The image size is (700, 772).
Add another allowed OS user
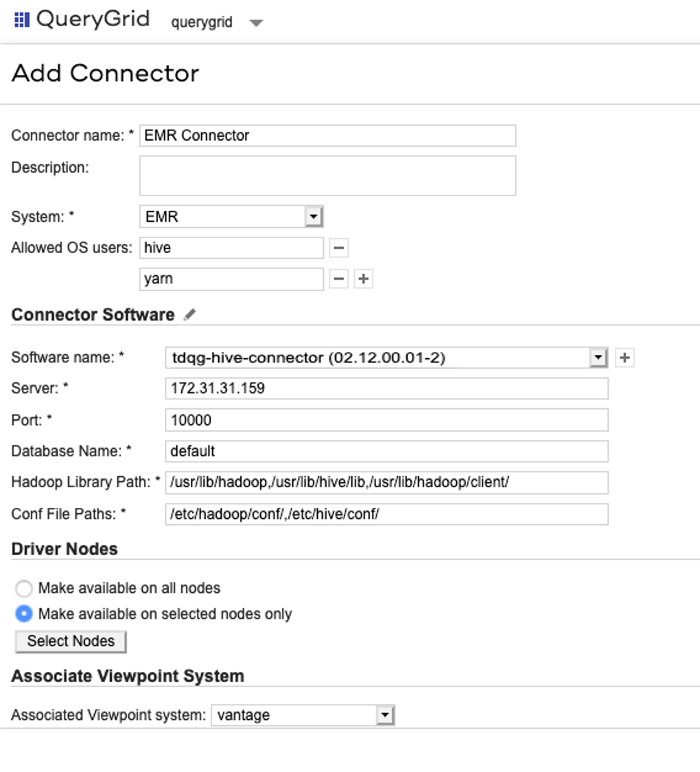point(364,279)
